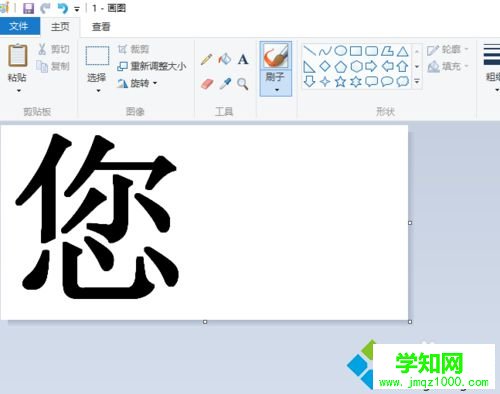Click the 复制 copy button
This screenshot has height=394, width=500.
[x=53, y=66]
